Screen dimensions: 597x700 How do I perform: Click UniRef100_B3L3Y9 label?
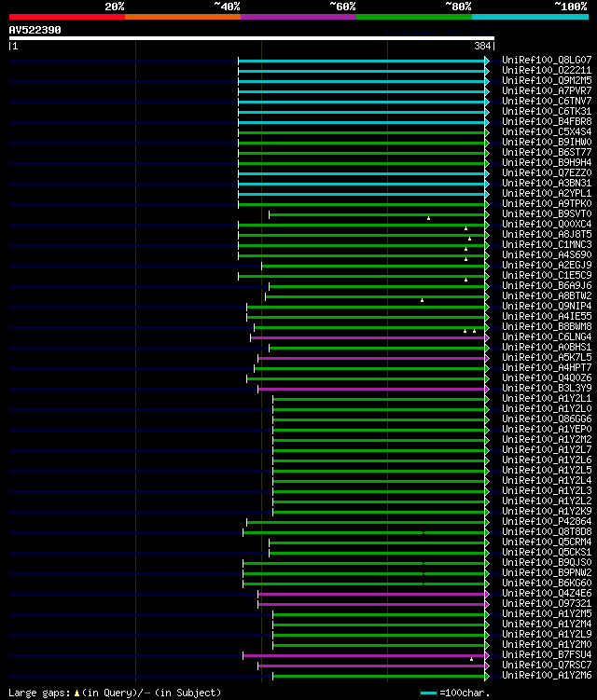coord(547,389)
